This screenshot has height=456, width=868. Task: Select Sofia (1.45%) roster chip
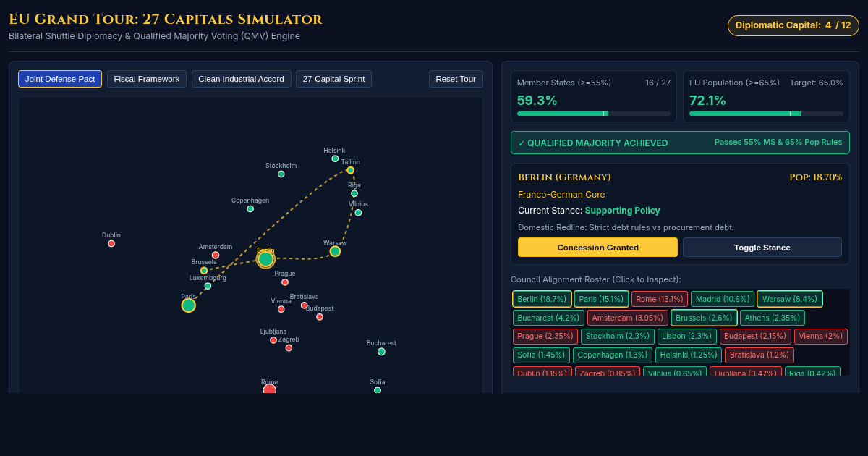pyautogui.click(x=542, y=355)
